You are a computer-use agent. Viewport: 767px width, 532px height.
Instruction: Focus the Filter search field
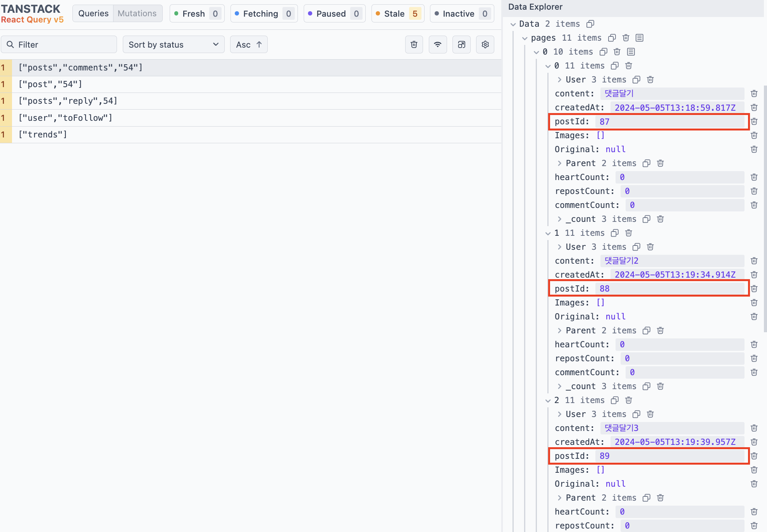coord(59,45)
